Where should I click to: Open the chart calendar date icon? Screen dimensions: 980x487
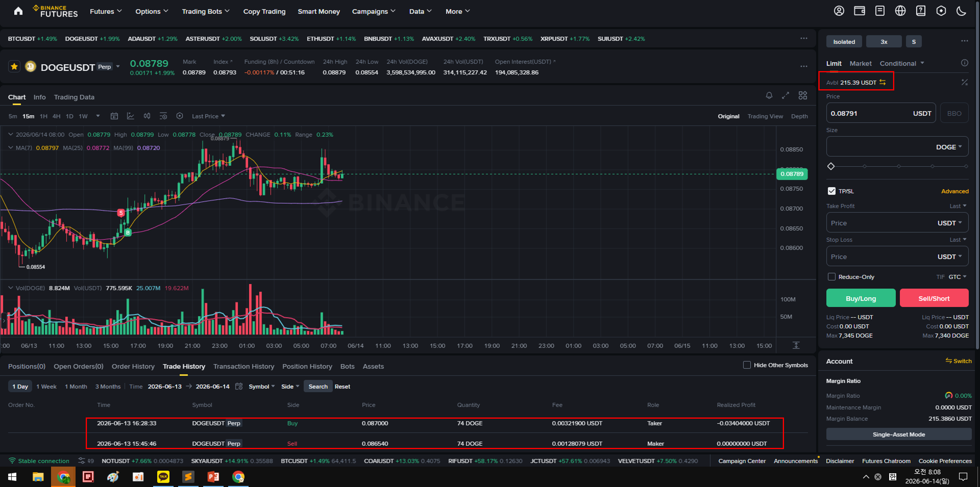click(x=114, y=116)
